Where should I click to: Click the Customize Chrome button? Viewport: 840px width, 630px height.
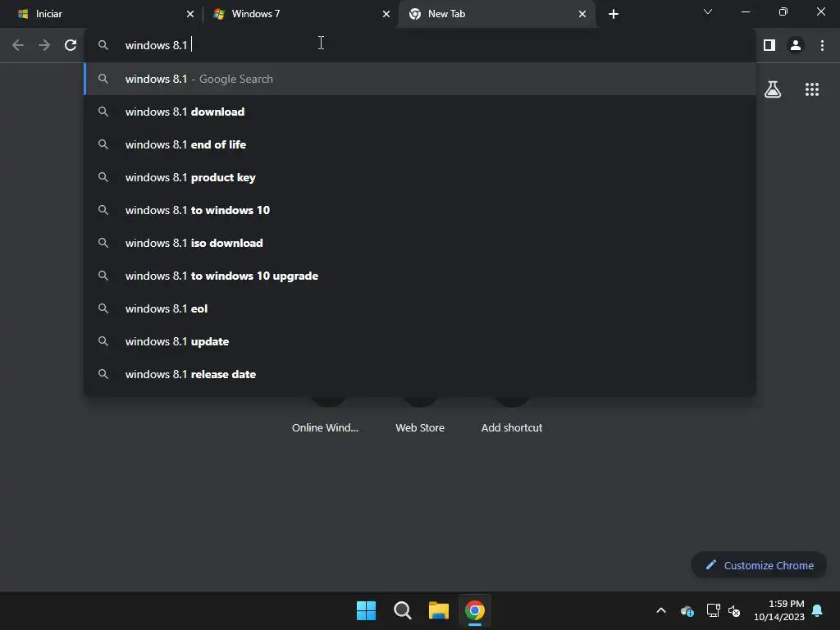tap(760, 565)
